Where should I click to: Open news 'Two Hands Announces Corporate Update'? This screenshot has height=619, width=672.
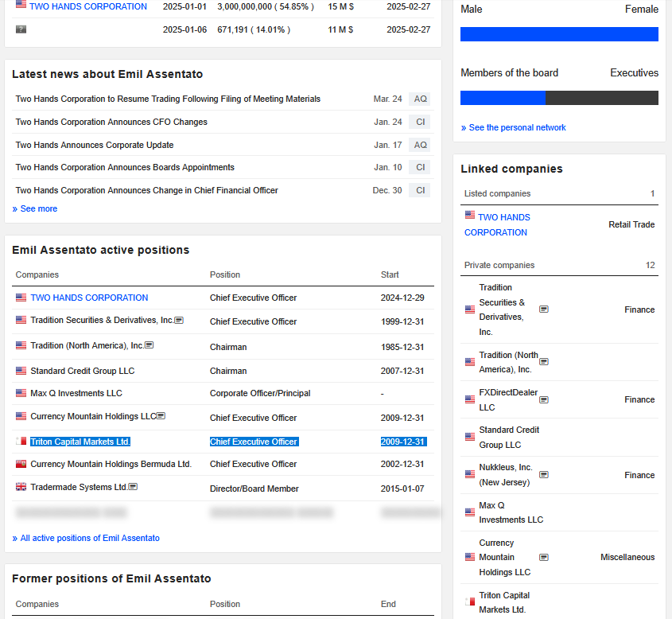95,145
